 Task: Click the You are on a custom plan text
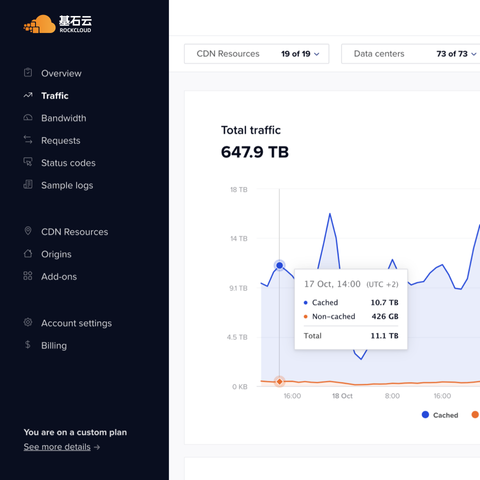75,432
